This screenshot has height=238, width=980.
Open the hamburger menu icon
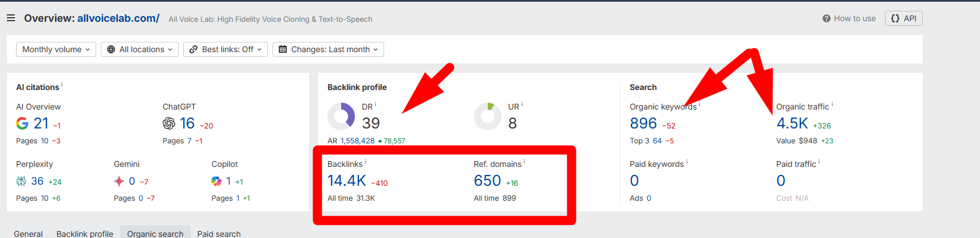(x=11, y=18)
